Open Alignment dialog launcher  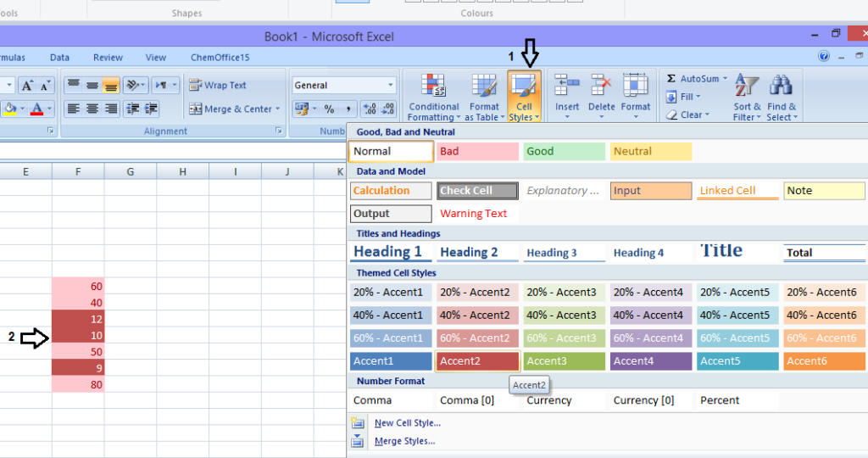pos(278,131)
